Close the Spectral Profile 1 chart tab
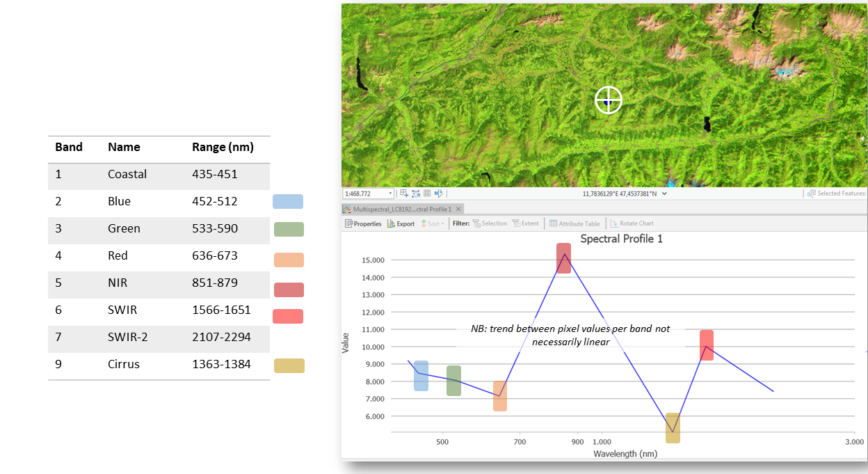Viewport: 868px width, 474px height. [459, 209]
